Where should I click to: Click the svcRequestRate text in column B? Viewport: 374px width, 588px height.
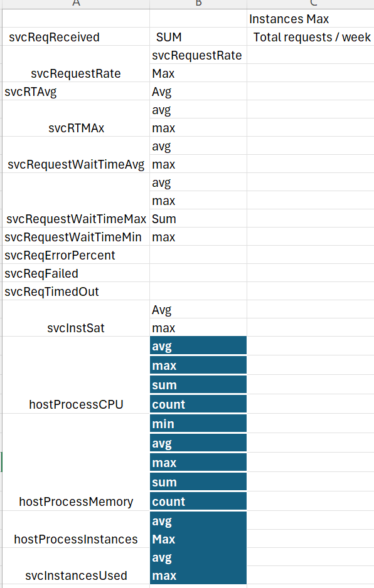point(197,55)
